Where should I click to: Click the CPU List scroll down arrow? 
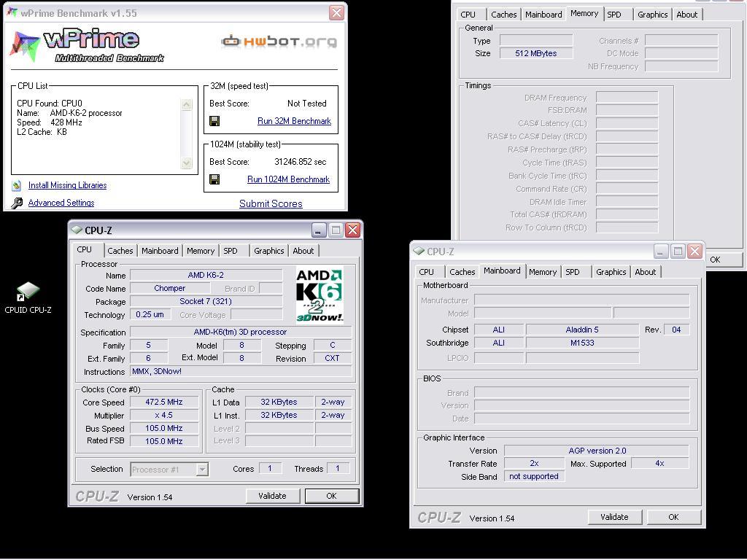[x=186, y=163]
